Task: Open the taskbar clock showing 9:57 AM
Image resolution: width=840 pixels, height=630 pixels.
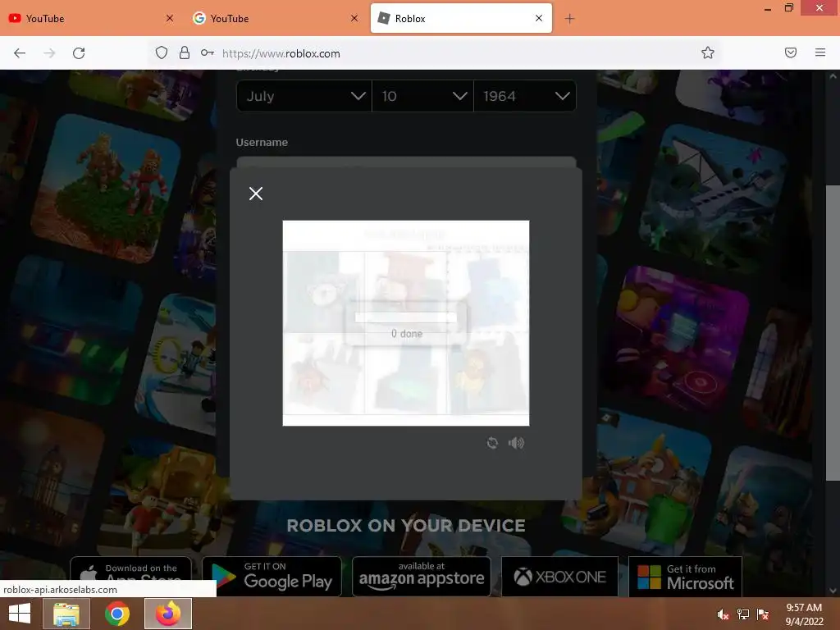Action: (804, 614)
